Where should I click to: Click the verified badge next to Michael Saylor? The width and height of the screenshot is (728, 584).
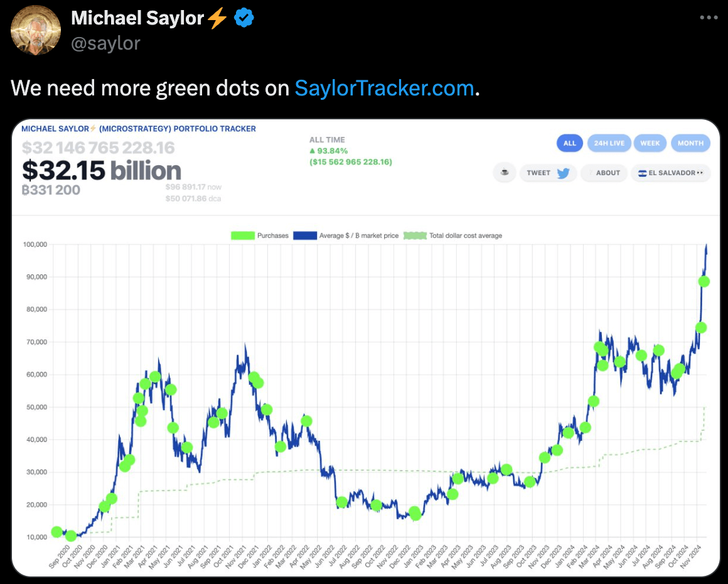click(x=244, y=18)
